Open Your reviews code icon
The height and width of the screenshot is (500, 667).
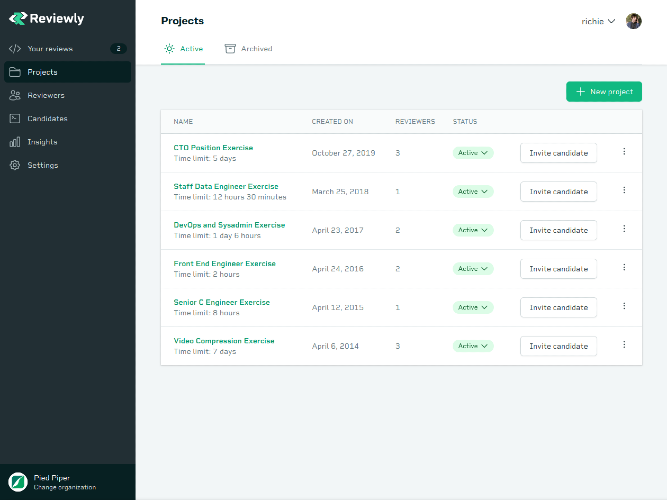15,49
